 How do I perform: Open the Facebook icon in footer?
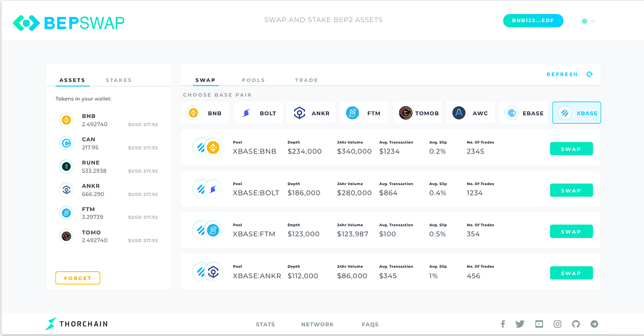tap(503, 324)
